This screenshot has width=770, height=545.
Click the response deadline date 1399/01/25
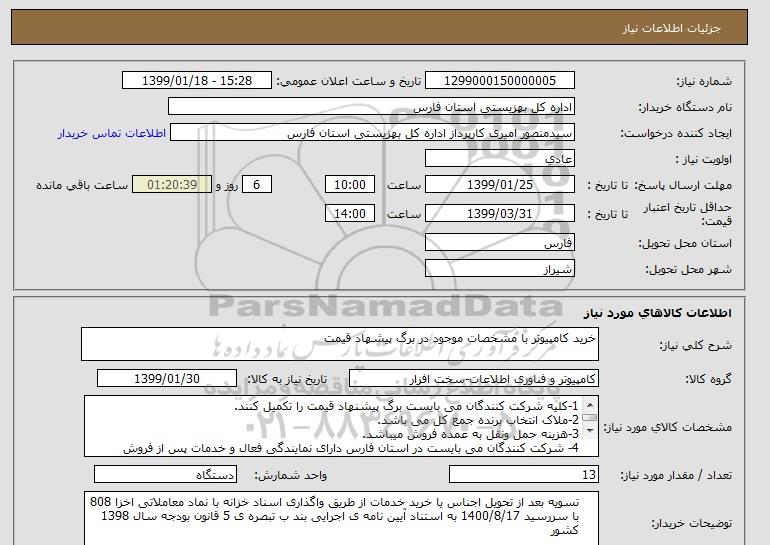point(499,185)
